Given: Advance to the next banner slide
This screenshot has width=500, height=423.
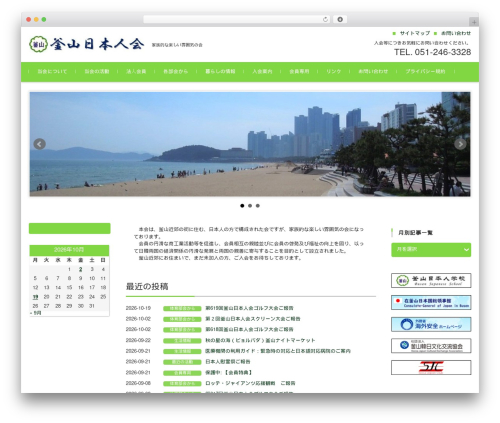Looking at the screenshot, I should [460, 144].
